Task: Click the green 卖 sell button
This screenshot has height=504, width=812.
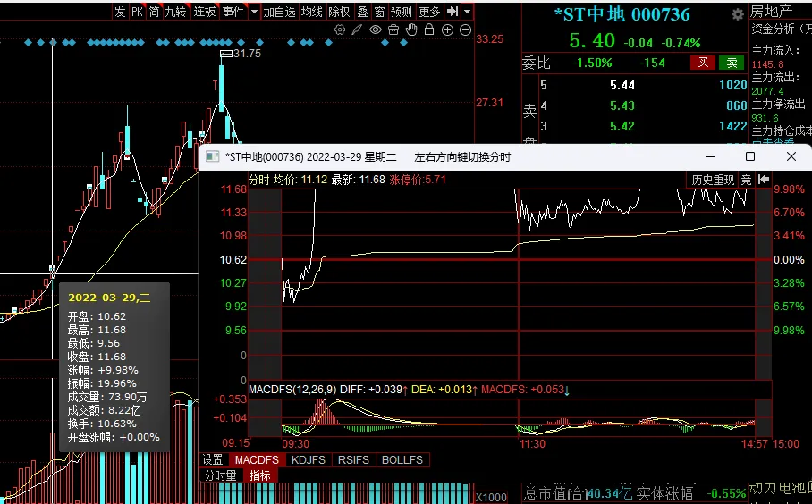Action: (732, 63)
